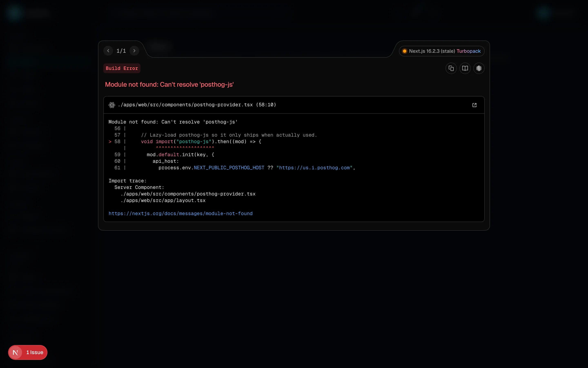
Task: Go to the previous error arrow
Action: coord(108,51)
